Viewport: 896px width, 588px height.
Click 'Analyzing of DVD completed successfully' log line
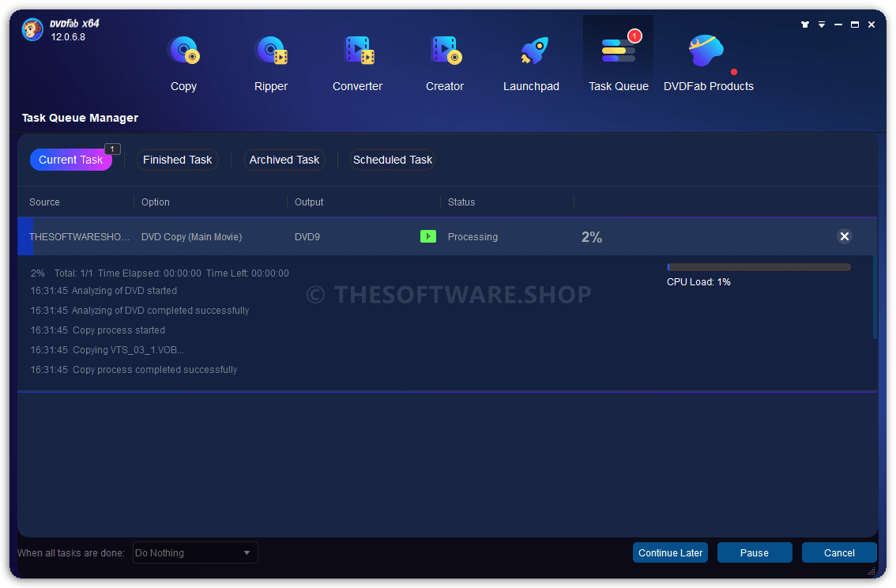click(140, 311)
